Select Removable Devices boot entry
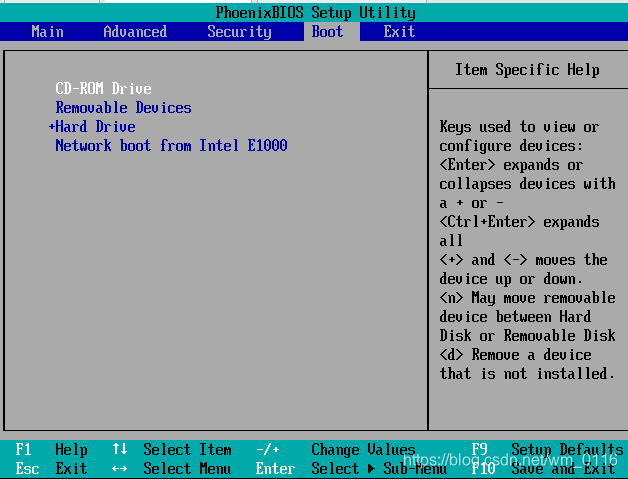Image resolution: width=628 pixels, height=479 pixels. (x=123, y=107)
